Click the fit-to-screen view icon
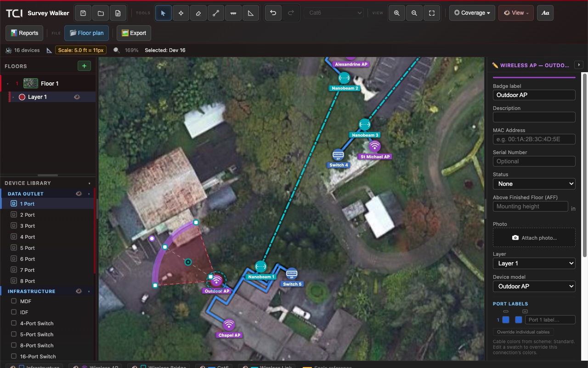Image resolution: width=588 pixels, height=368 pixels. tap(432, 13)
